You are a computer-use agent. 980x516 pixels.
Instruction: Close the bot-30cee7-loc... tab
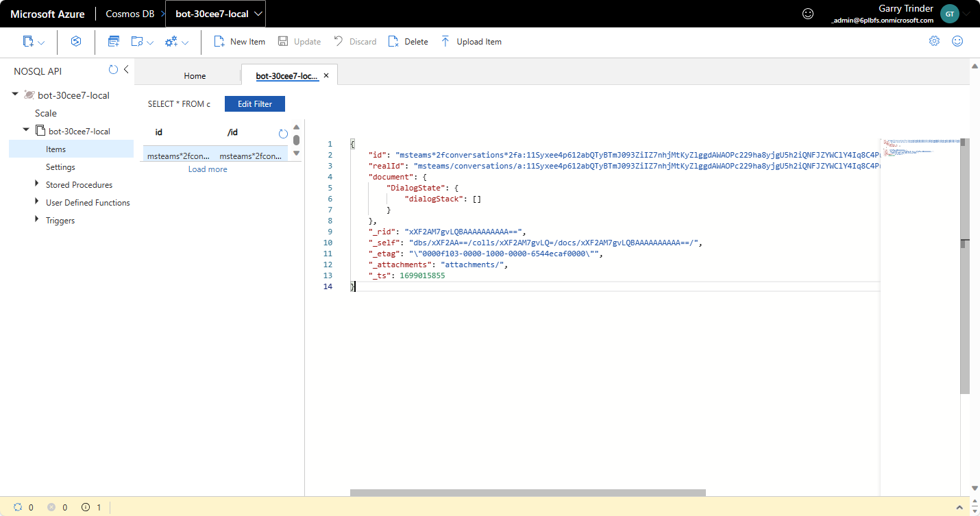(x=326, y=75)
